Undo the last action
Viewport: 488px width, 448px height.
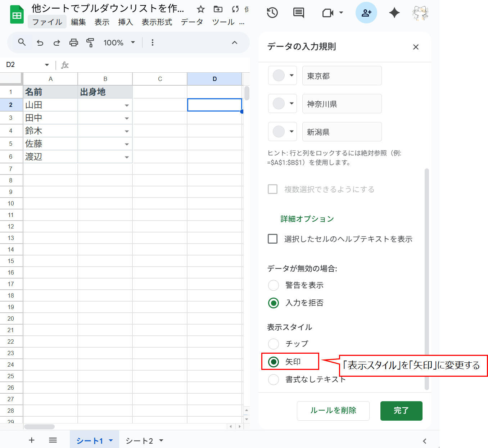click(x=40, y=42)
